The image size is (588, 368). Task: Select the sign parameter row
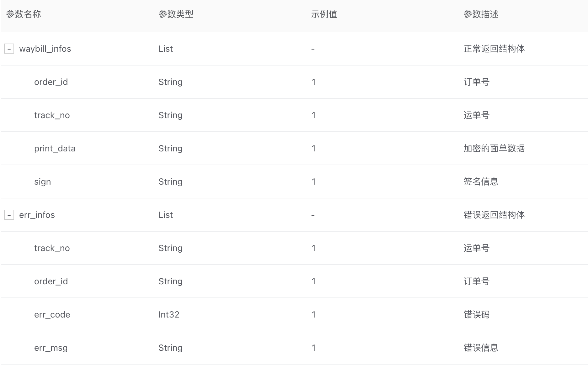coord(294,182)
